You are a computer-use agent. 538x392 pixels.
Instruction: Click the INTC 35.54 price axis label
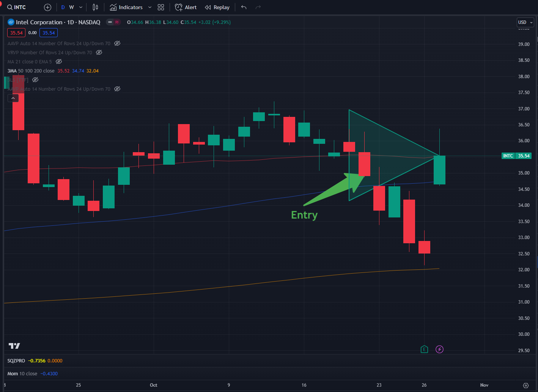click(516, 156)
